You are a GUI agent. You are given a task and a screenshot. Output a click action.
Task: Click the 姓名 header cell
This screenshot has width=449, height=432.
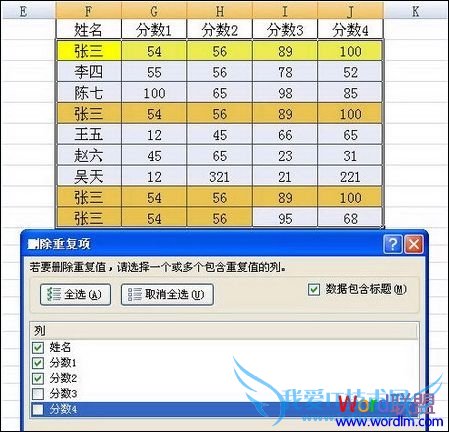[88, 30]
